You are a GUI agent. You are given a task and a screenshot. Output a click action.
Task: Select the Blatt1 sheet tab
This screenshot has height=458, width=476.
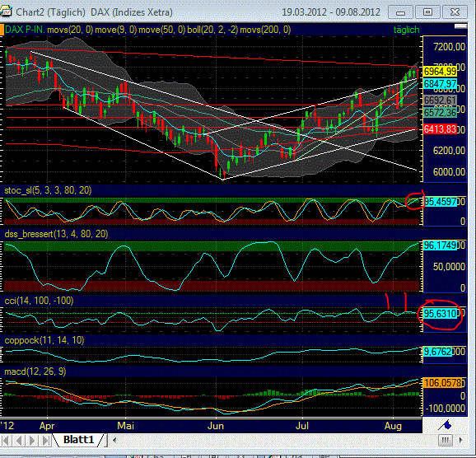(x=78, y=440)
